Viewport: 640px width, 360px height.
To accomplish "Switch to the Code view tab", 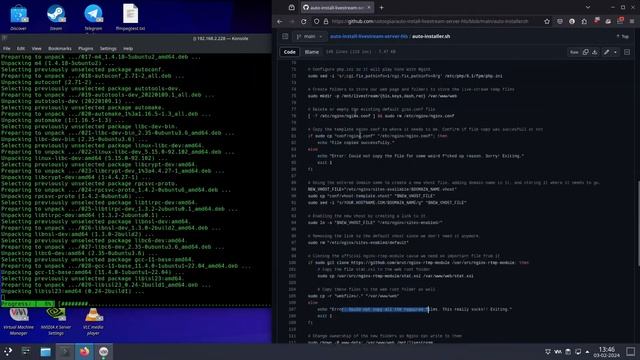I will 290,52.
